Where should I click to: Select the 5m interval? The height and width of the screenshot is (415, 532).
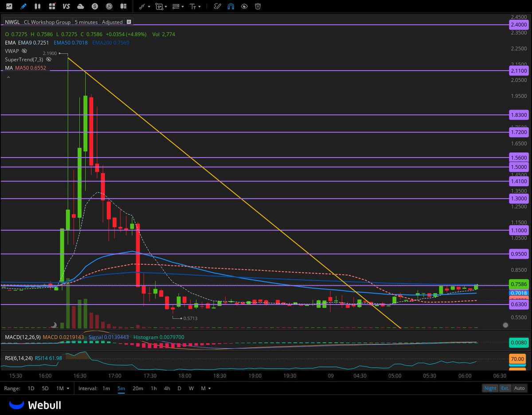(121, 388)
